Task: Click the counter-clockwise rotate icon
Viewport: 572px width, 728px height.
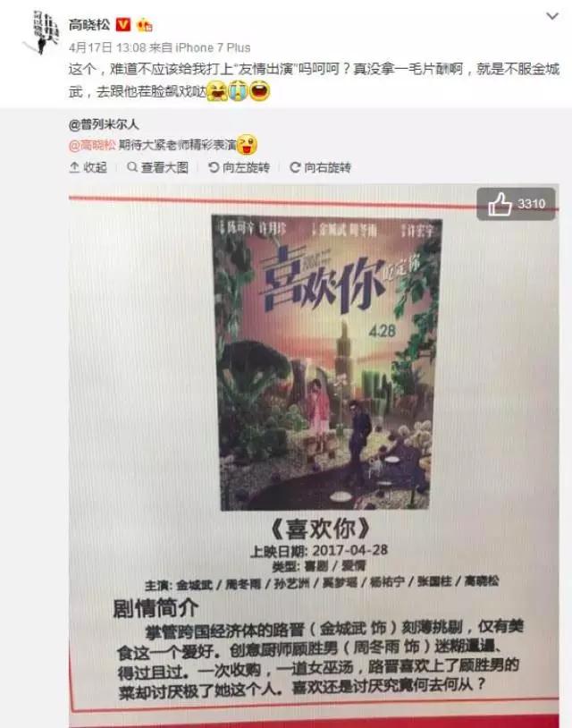Action: tap(214, 167)
